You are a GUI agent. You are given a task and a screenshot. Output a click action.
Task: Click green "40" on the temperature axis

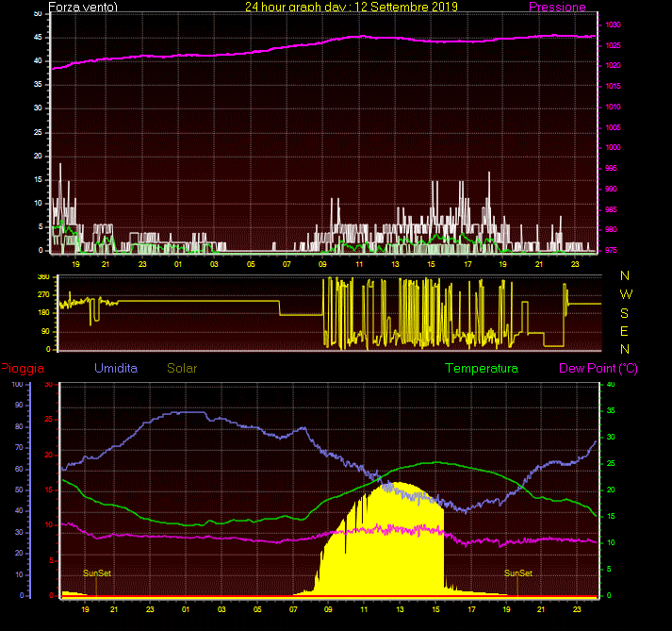(611, 384)
